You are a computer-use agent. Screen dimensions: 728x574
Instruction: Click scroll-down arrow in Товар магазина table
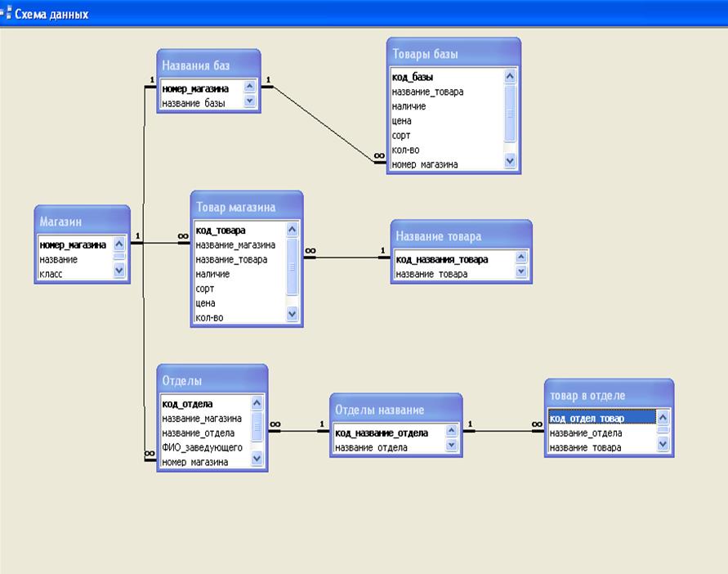point(292,314)
